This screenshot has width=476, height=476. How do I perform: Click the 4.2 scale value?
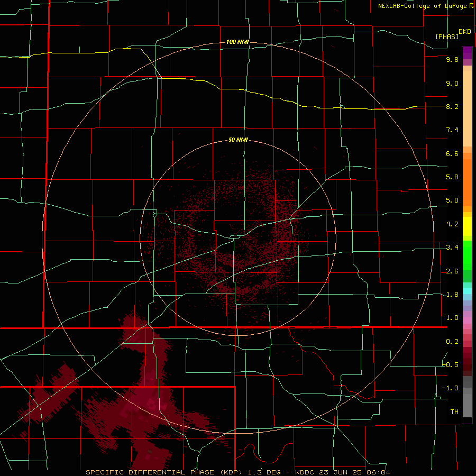[452, 224]
